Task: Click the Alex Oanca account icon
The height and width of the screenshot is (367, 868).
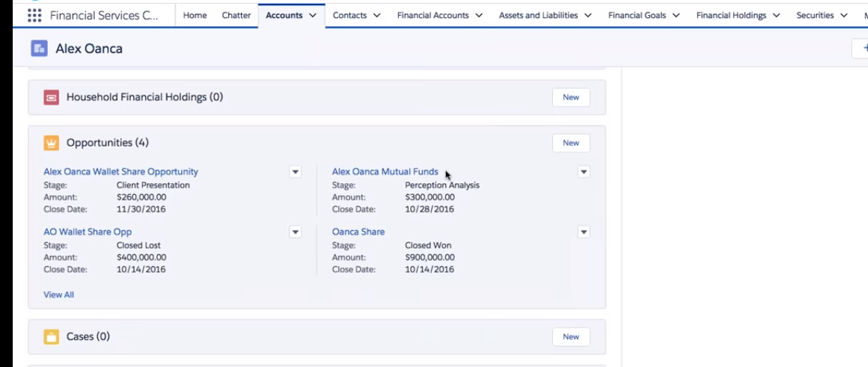Action: tap(40, 49)
